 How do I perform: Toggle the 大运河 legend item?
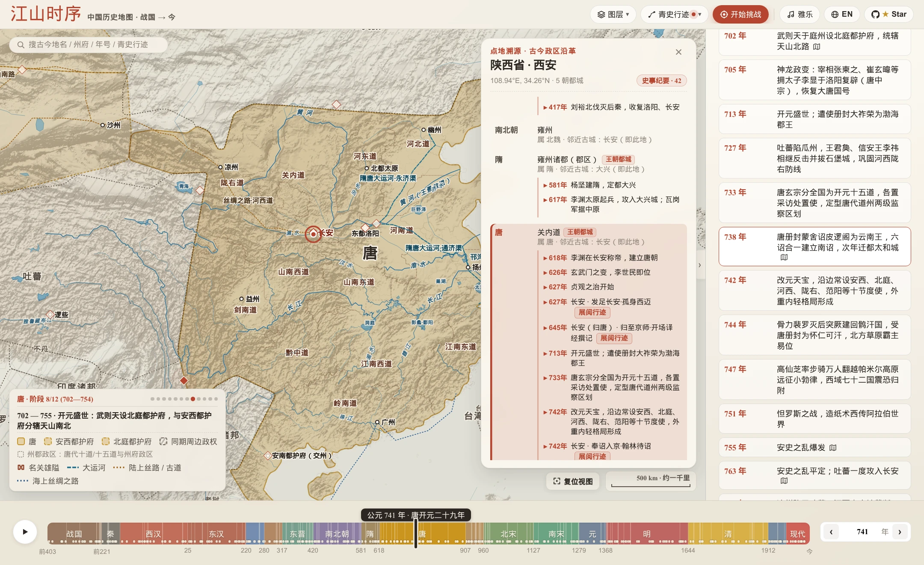point(86,467)
